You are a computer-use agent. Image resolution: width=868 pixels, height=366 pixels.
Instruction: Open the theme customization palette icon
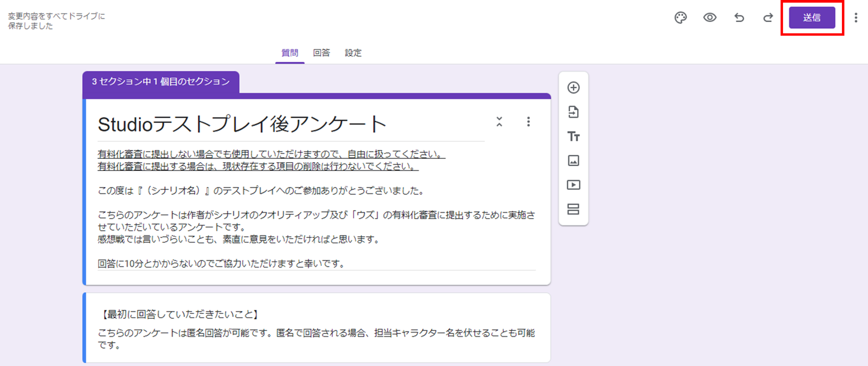pyautogui.click(x=681, y=18)
